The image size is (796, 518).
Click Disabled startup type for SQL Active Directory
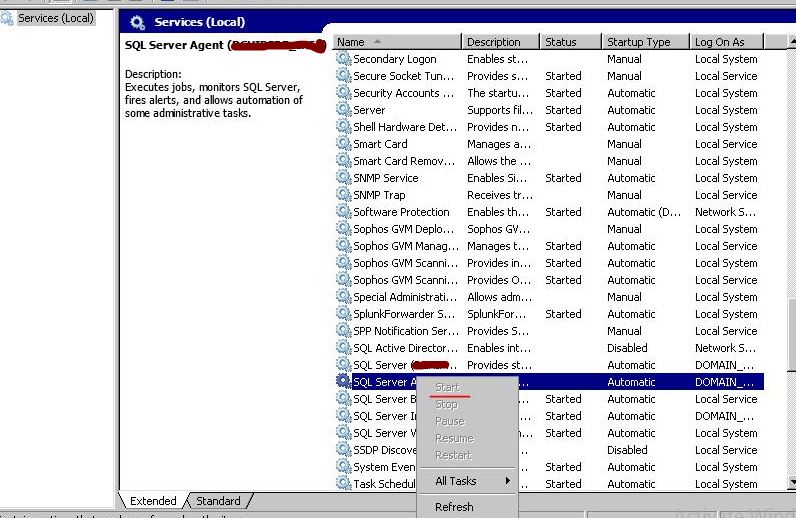[x=627, y=348]
